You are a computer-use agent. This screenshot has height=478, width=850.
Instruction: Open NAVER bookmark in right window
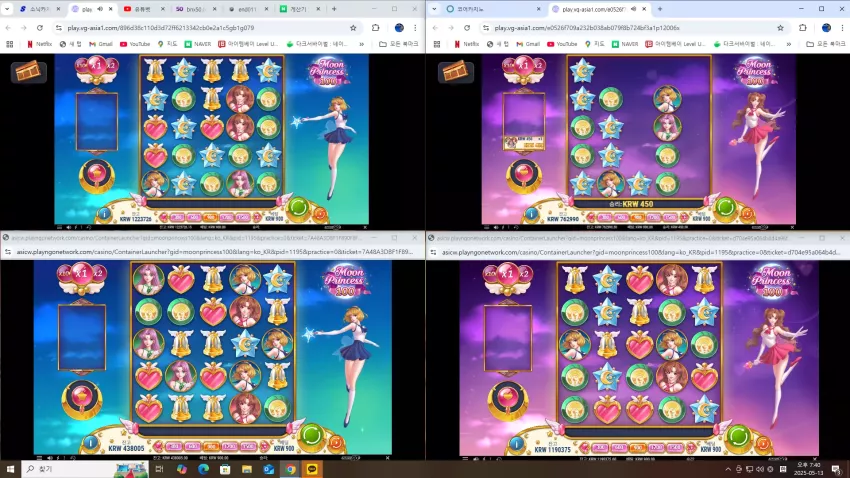tap(625, 44)
